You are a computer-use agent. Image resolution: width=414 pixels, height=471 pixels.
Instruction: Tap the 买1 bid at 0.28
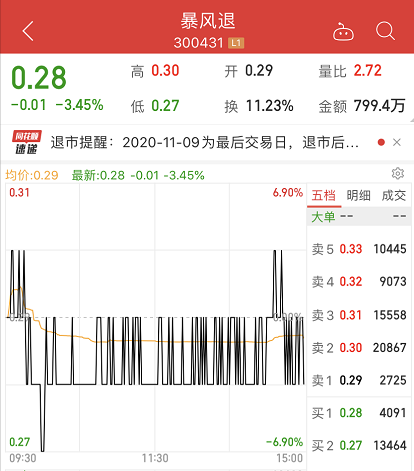[x=359, y=413]
